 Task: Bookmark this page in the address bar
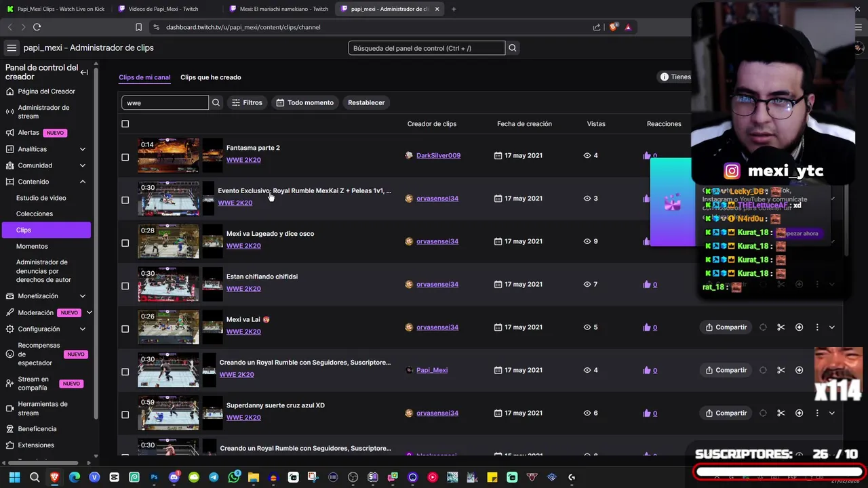(138, 27)
